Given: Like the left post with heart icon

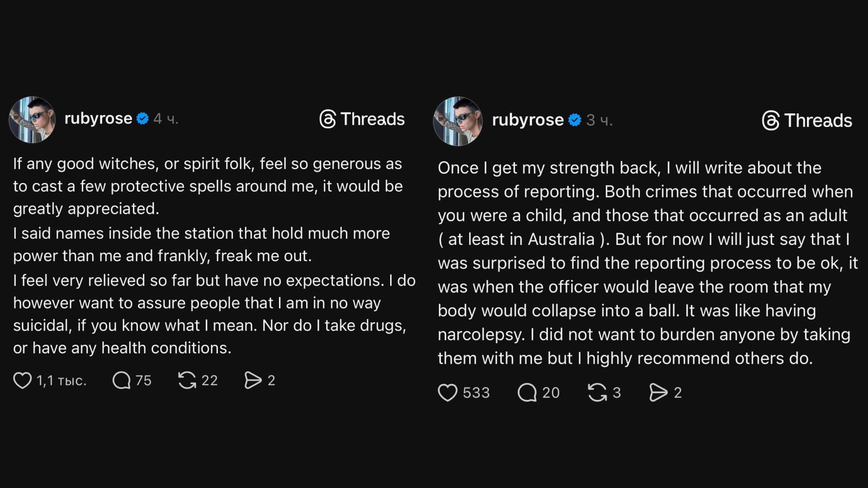Looking at the screenshot, I should [22, 380].
